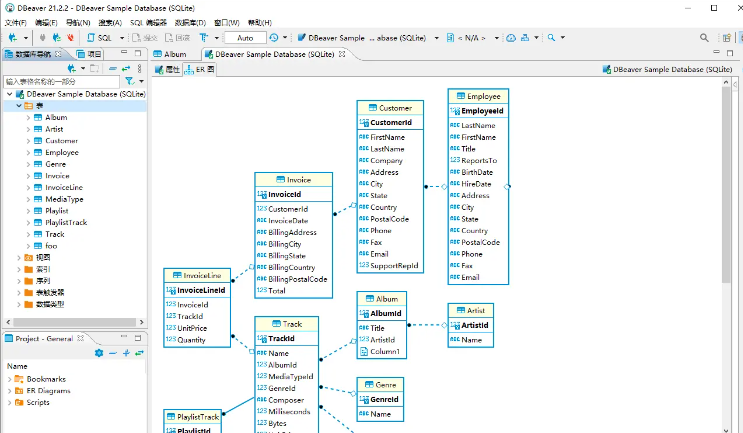The height and width of the screenshot is (433, 743).
Task: Select the PlaylistTrack table in navigator
Action: pos(66,222)
